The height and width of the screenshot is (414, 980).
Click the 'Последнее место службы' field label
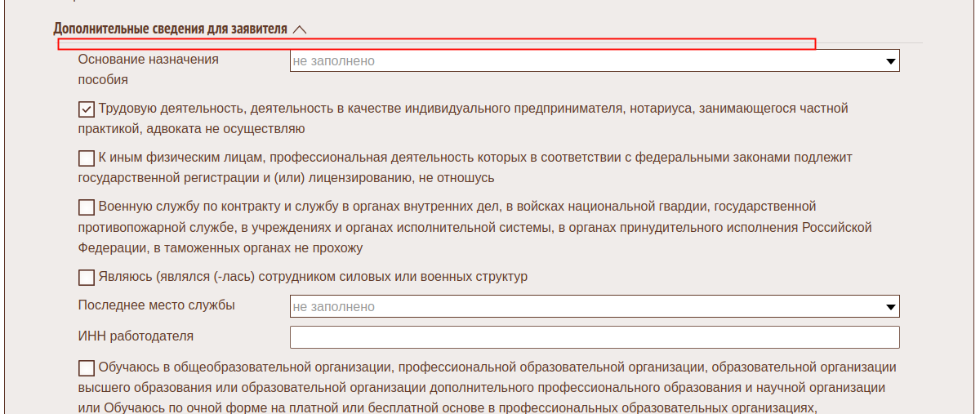pos(157,305)
